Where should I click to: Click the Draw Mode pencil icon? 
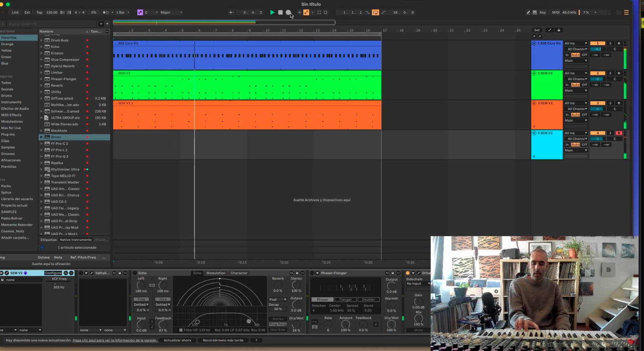(528, 12)
